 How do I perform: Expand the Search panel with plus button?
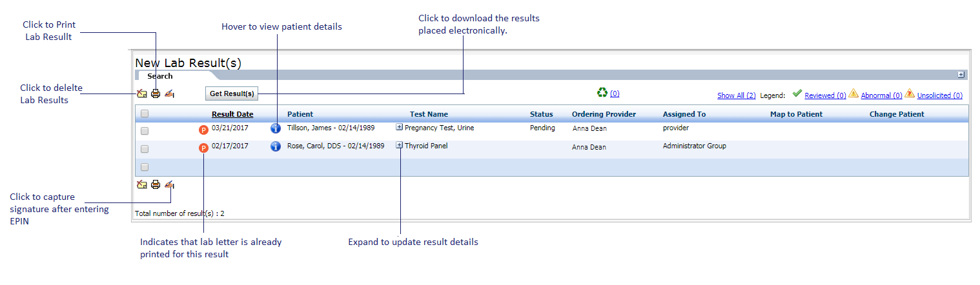[x=961, y=75]
